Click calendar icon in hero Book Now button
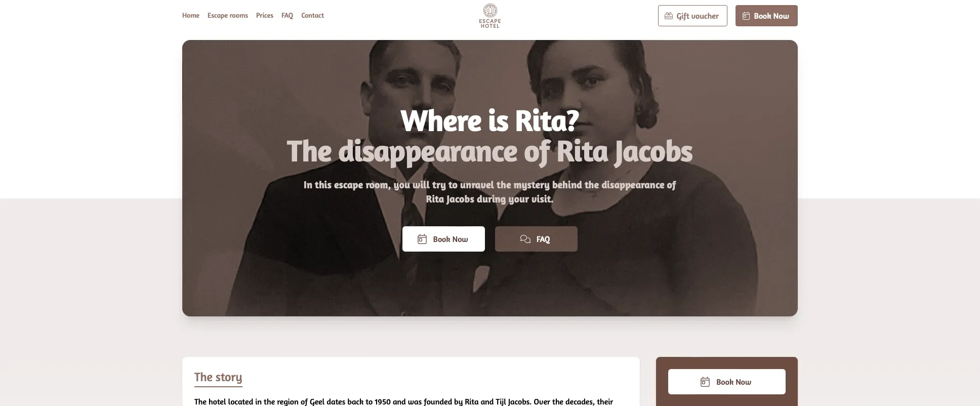This screenshot has width=980, height=406. tap(422, 239)
